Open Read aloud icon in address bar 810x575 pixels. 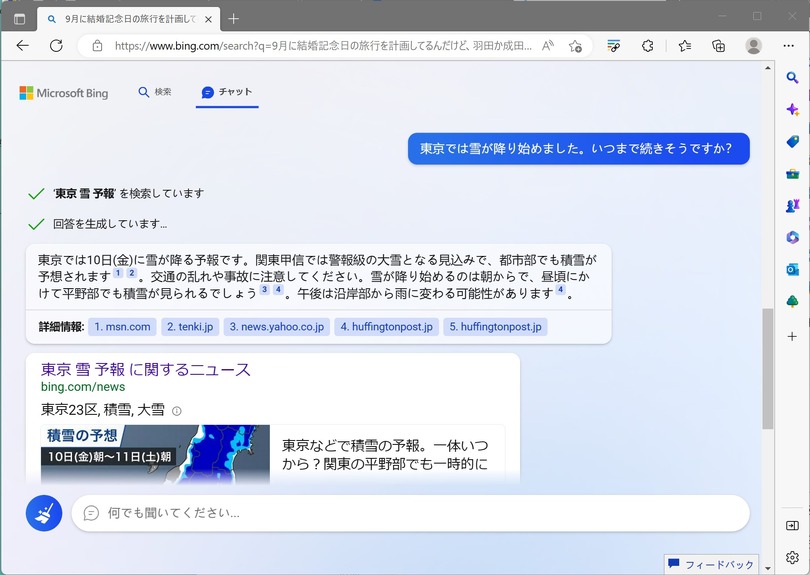coord(548,46)
